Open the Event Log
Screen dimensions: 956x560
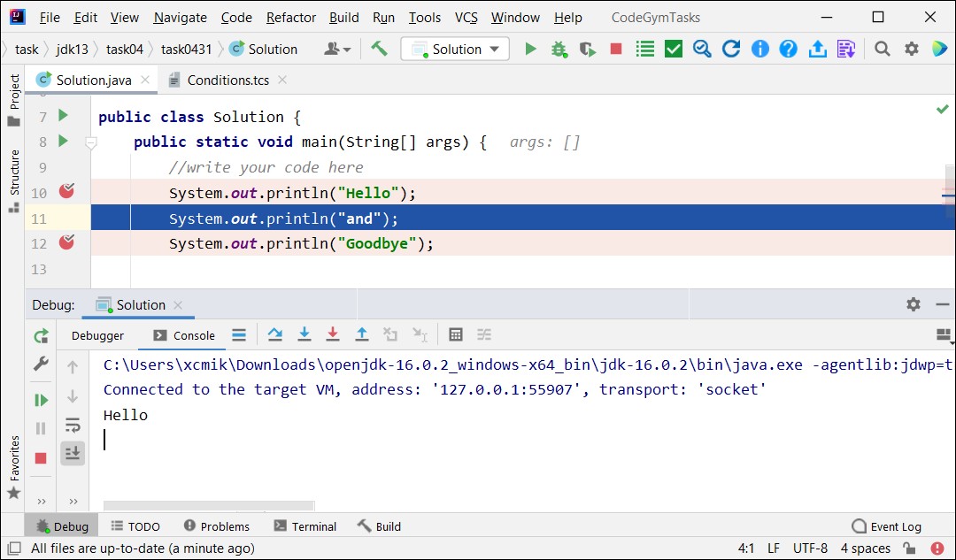[886, 526]
